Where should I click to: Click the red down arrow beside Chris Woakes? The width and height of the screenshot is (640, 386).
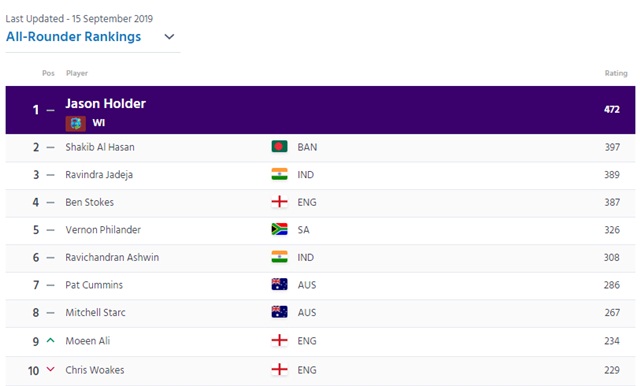tap(50, 369)
